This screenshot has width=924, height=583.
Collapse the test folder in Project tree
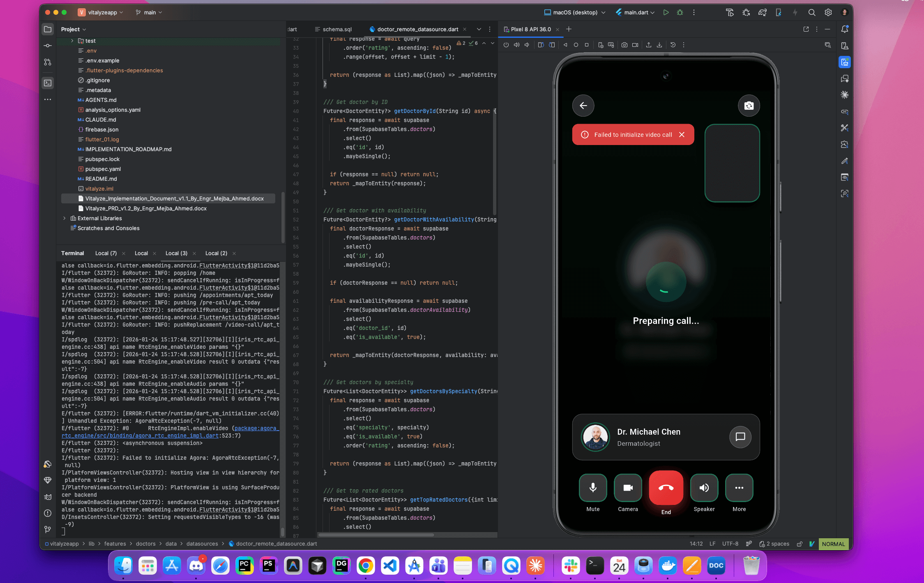pos(72,41)
